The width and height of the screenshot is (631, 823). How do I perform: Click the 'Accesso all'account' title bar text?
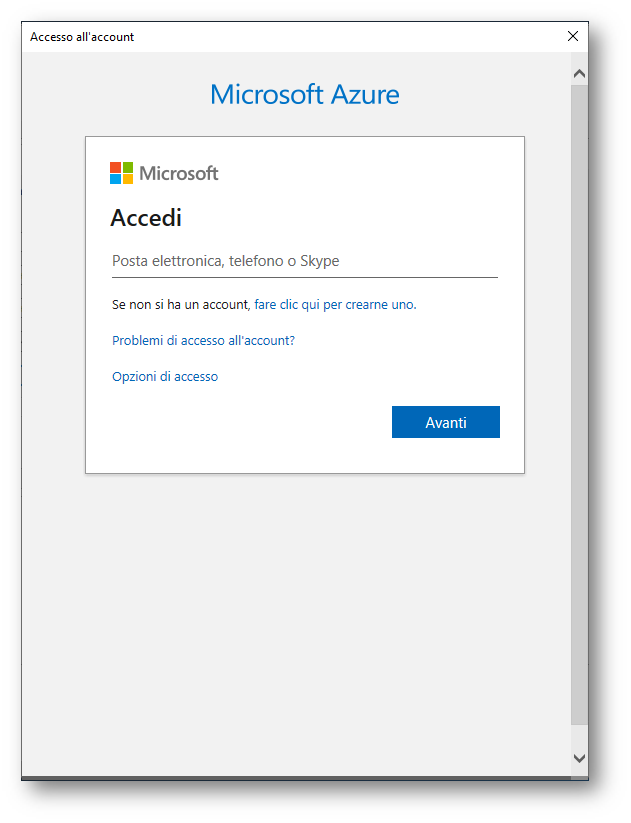(x=82, y=37)
